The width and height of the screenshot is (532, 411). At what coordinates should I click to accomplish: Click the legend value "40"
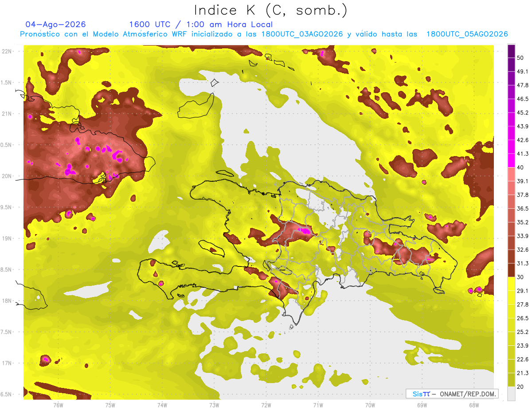click(x=521, y=168)
